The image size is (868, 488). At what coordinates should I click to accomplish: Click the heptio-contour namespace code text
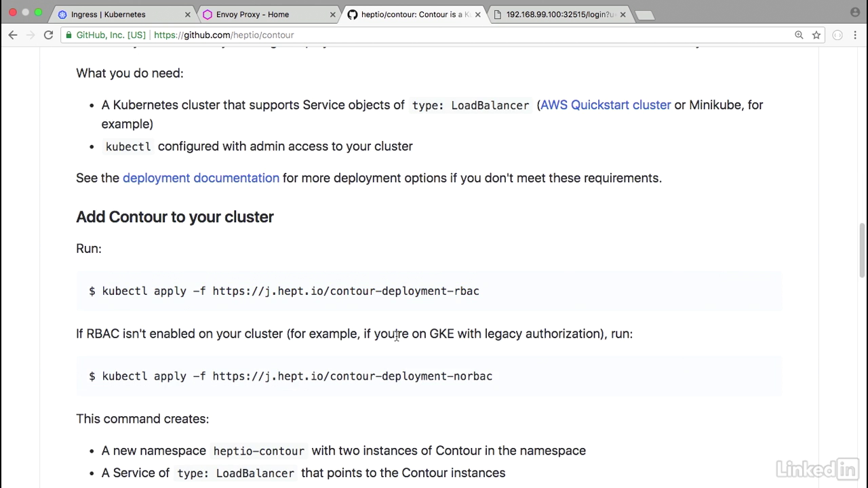point(259,451)
